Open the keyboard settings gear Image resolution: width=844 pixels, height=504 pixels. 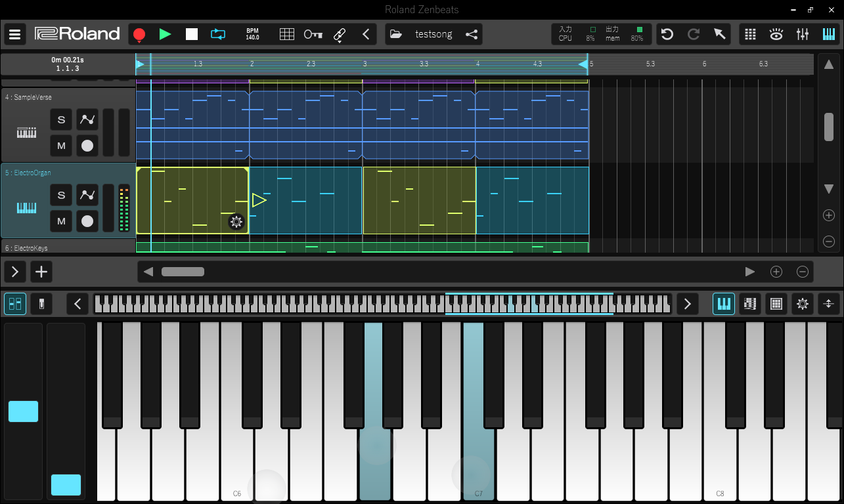point(802,304)
